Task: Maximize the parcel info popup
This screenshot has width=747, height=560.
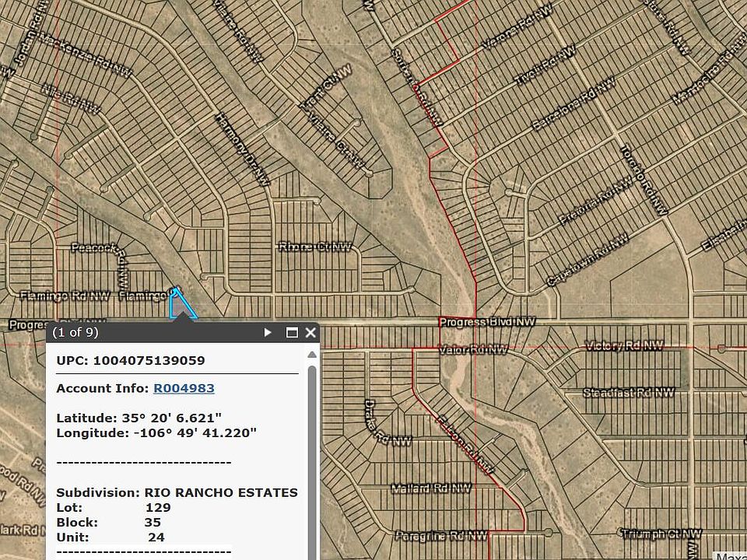Action: pyautogui.click(x=292, y=333)
